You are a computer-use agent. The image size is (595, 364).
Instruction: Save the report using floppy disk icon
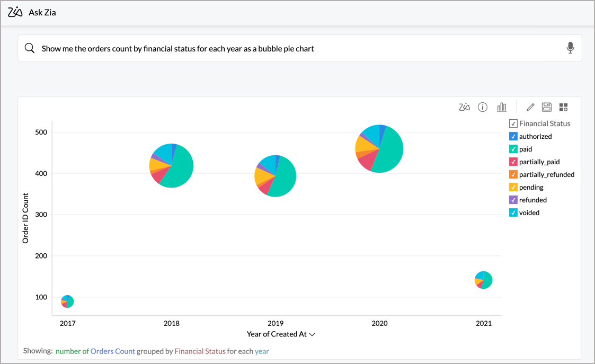547,108
